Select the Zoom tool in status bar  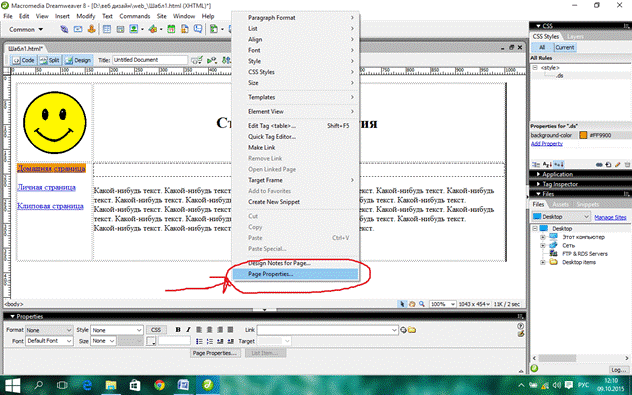pyautogui.click(x=422, y=304)
